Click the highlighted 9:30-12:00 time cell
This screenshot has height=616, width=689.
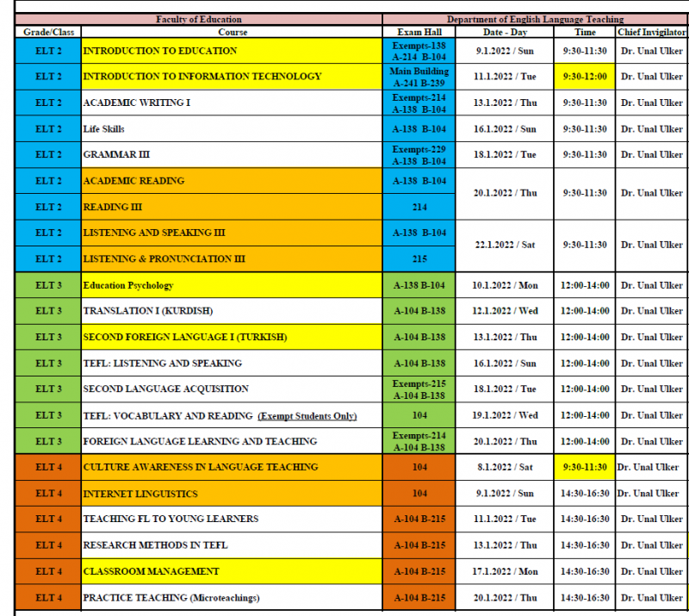pyautogui.click(x=585, y=76)
